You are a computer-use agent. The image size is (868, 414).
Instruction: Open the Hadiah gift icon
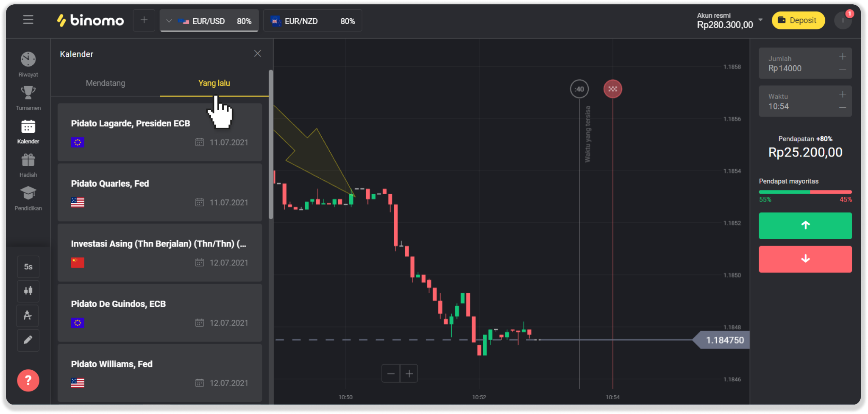(28, 160)
